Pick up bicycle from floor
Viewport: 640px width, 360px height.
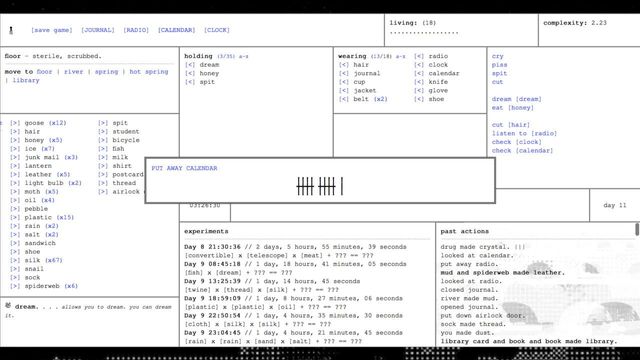tap(103, 140)
